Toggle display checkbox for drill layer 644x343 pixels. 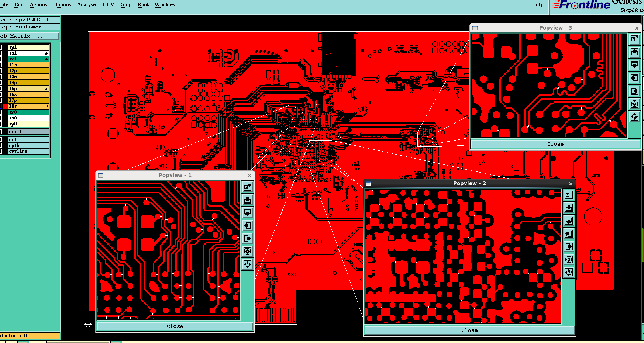pos(1,132)
